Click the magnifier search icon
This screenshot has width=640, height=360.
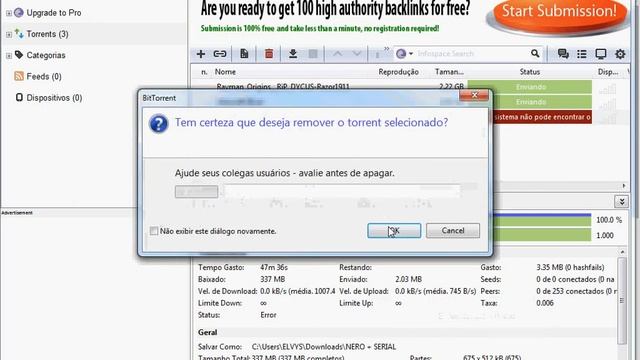tap(535, 53)
